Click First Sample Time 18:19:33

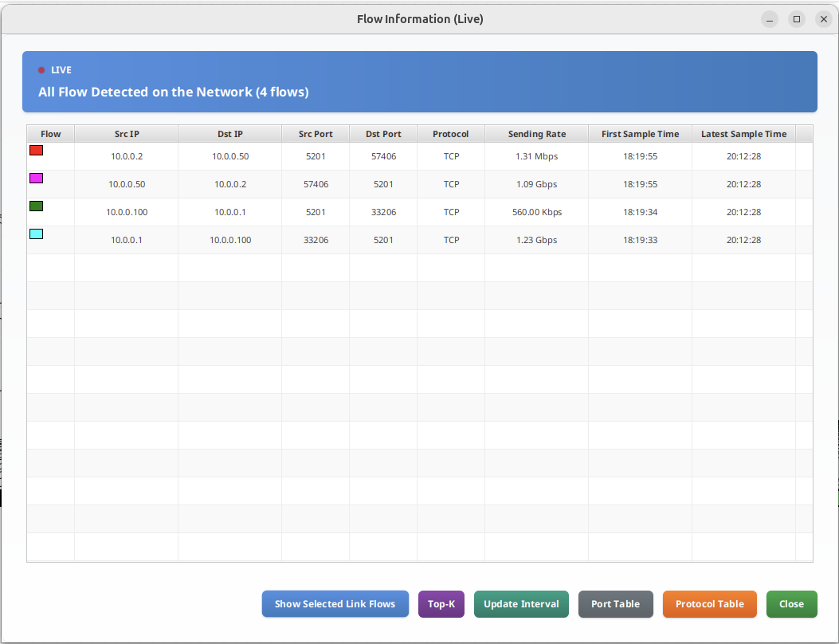[640, 240]
